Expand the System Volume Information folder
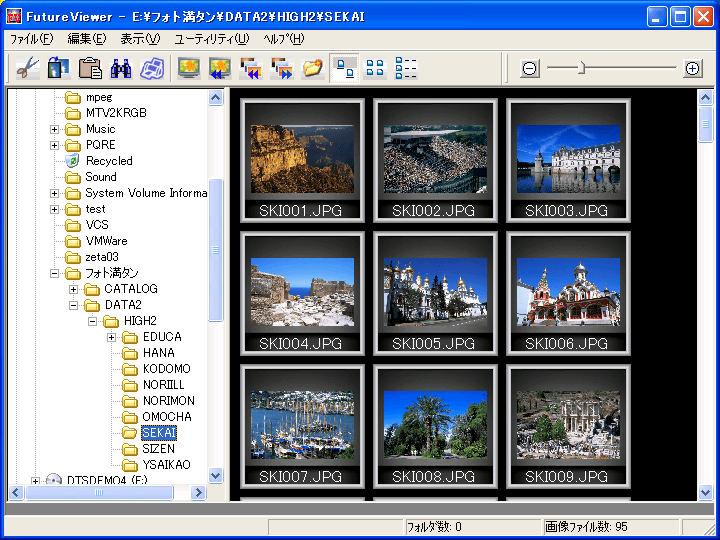This screenshot has width=720, height=540. click(54, 193)
